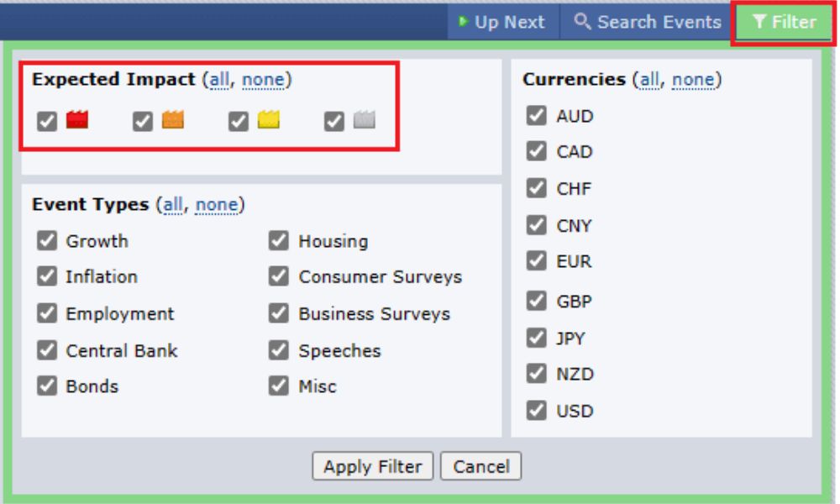This screenshot has width=840, height=504.
Task: Click the Apply Filter button
Action: (372, 466)
